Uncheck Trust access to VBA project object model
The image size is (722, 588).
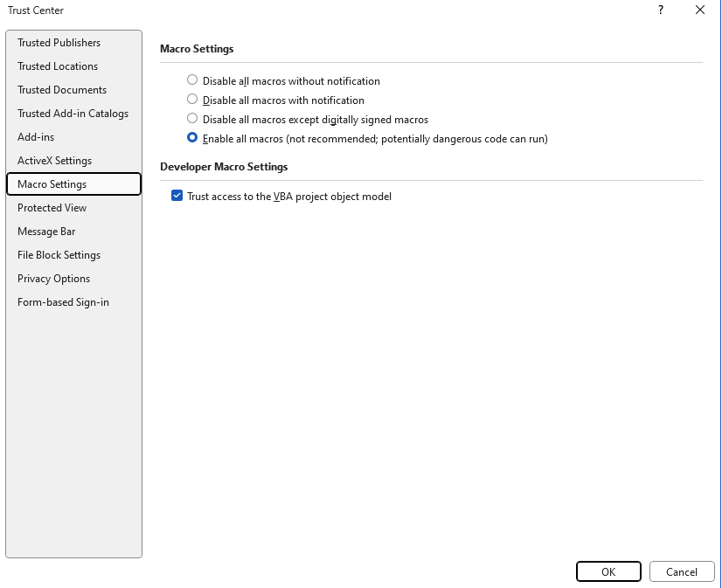coord(177,196)
